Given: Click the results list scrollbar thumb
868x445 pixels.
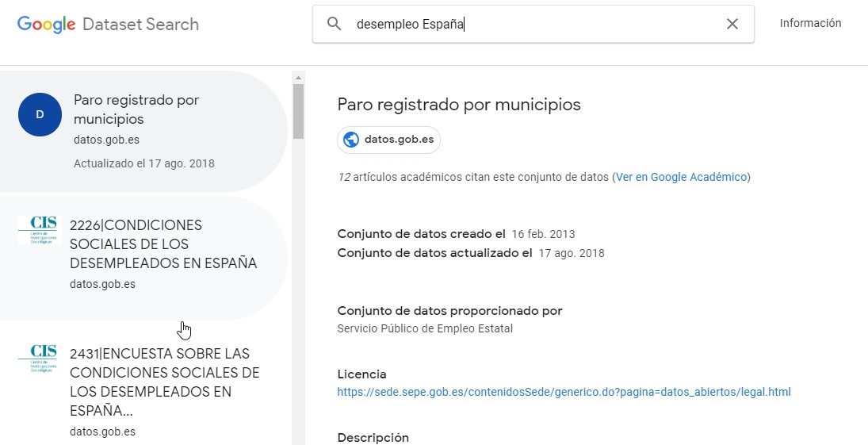Looking at the screenshot, I should pyautogui.click(x=298, y=111).
